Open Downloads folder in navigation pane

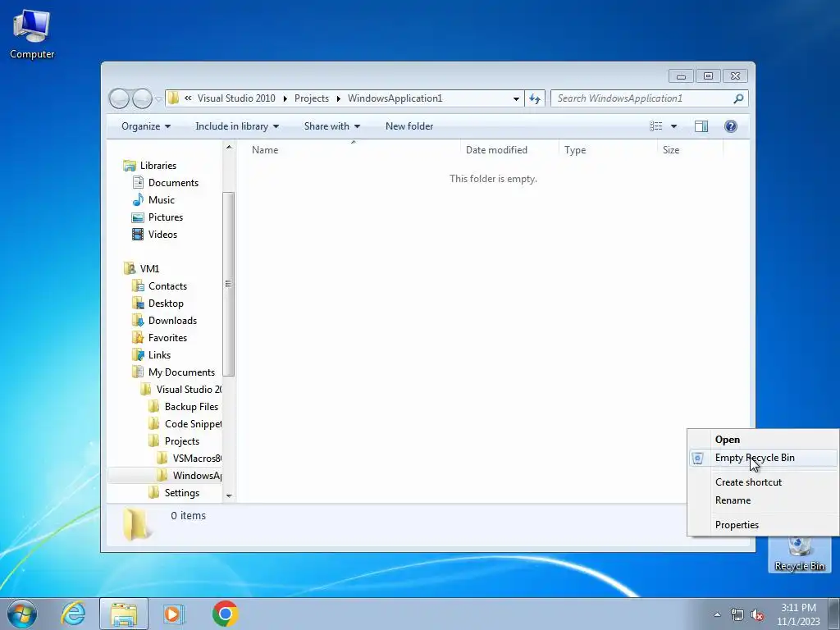tap(172, 321)
